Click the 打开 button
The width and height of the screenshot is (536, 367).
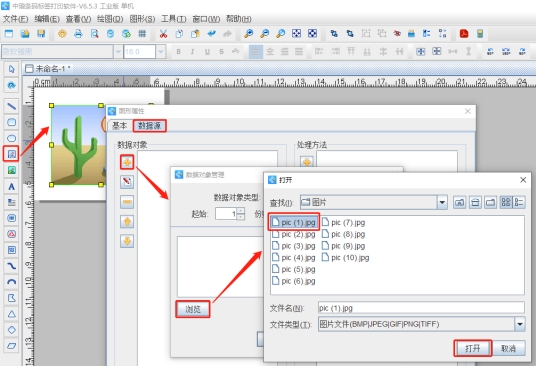point(473,348)
